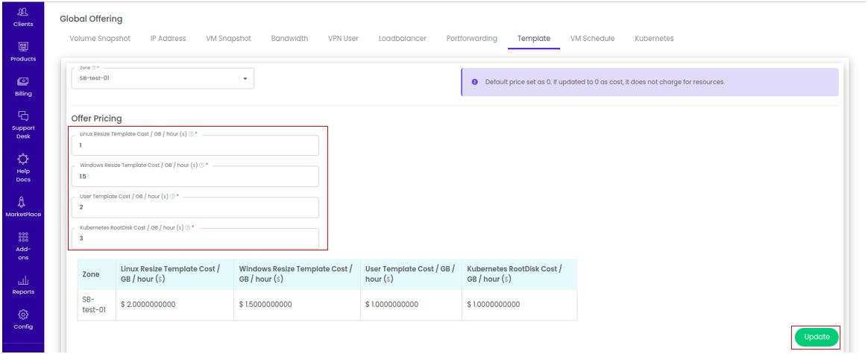Switch to the Bandwidth tab
The height and width of the screenshot is (354, 868).
pyautogui.click(x=289, y=39)
